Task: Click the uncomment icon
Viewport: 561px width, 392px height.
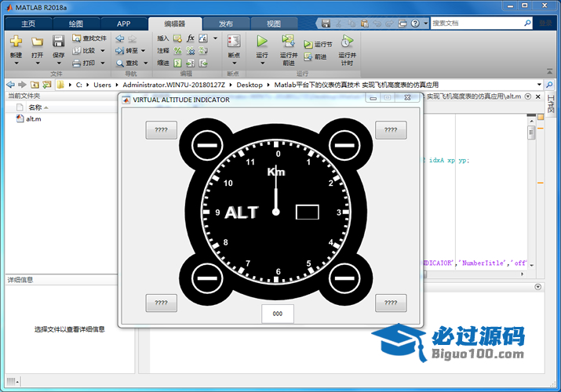Action: coord(191,51)
